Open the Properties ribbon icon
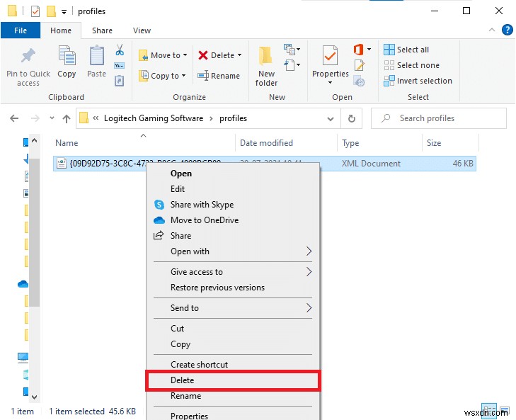Screen dimensions: 516x420 coord(330,55)
